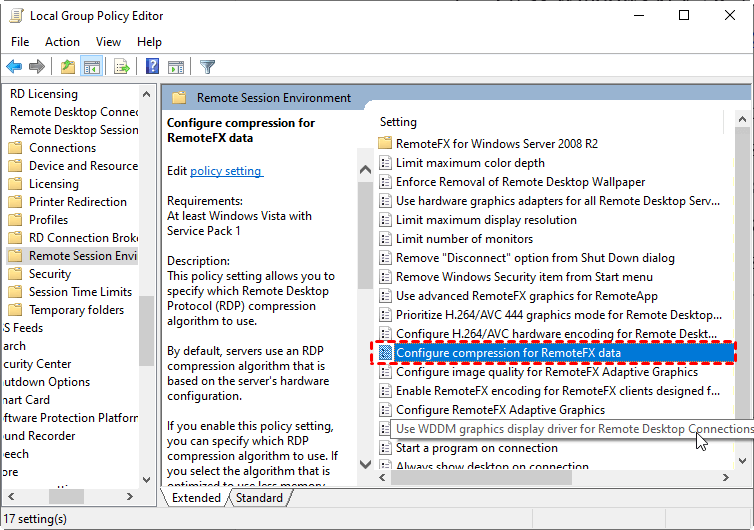Click the tree pane scroll up arrow
The height and width of the screenshot is (530, 754).
[147, 93]
